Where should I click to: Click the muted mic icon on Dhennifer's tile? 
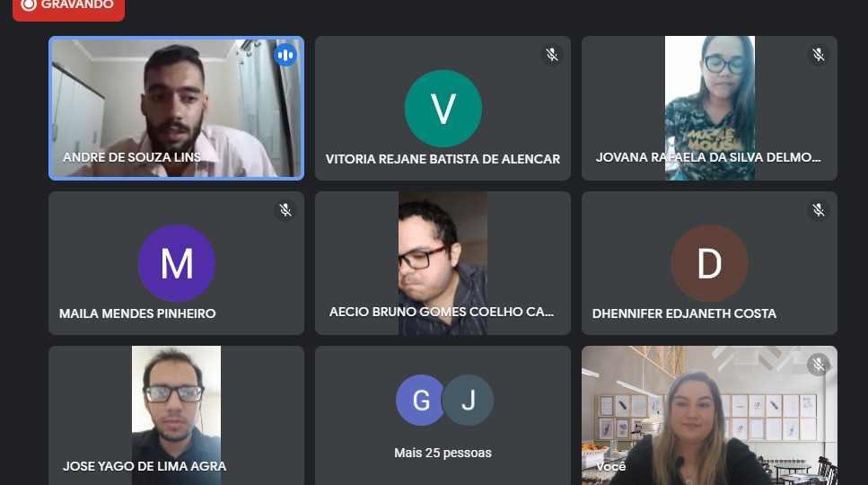point(819,210)
